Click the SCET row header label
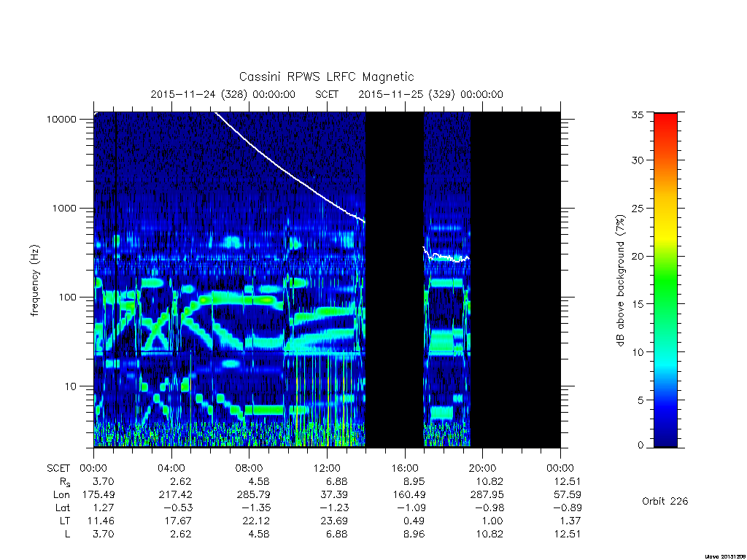The width and height of the screenshot is (747, 560). (x=58, y=468)
